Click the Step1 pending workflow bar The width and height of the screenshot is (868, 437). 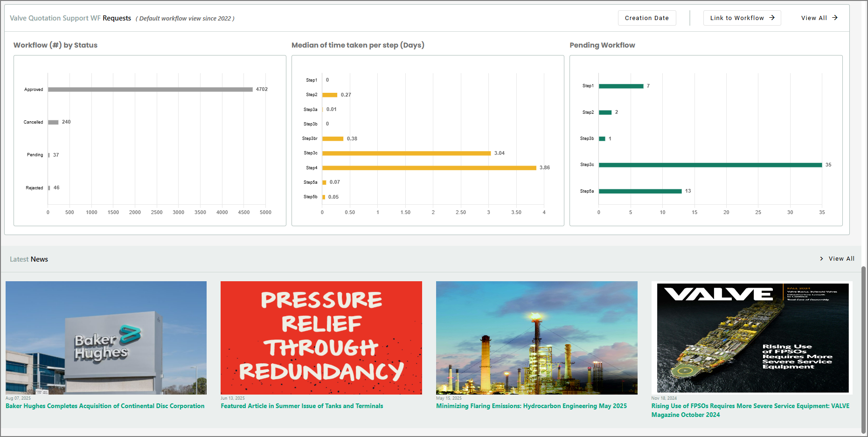(621, 86)
